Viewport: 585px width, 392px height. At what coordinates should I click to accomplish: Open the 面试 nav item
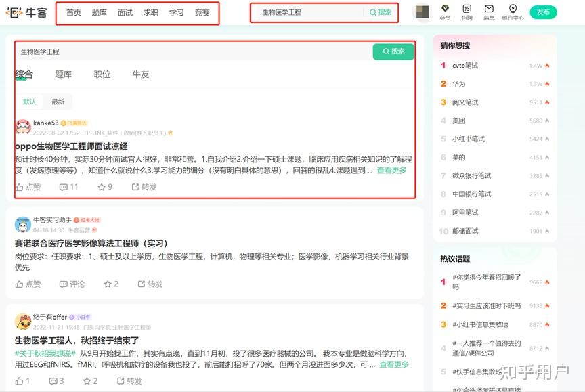(x=125, y=13)
